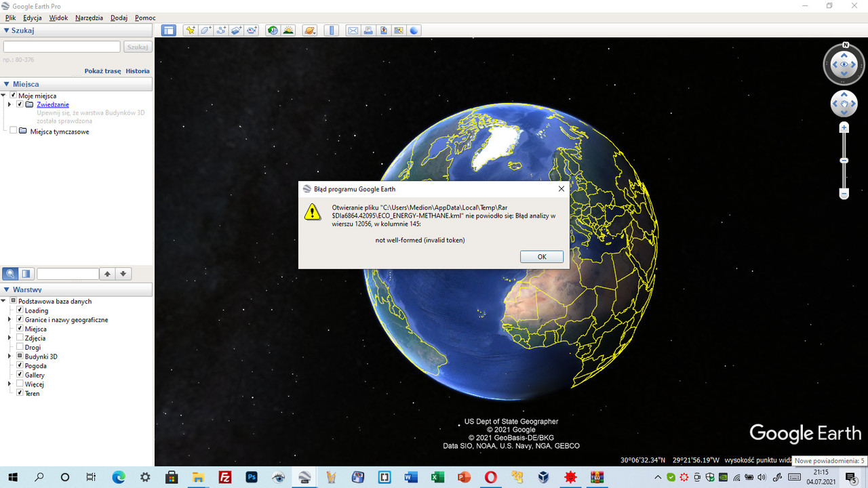Open the Google Earth web blue globe icon

414,30
